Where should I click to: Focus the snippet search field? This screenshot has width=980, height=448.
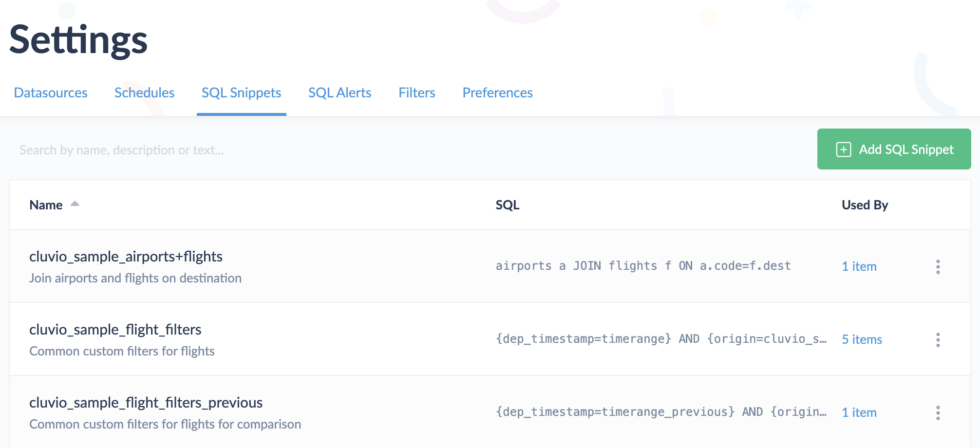click(409, 150)
